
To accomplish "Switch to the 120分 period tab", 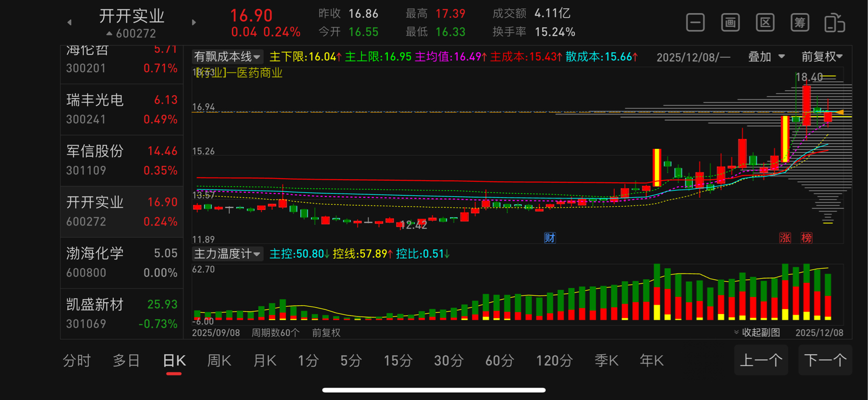I will coord(554,360).
